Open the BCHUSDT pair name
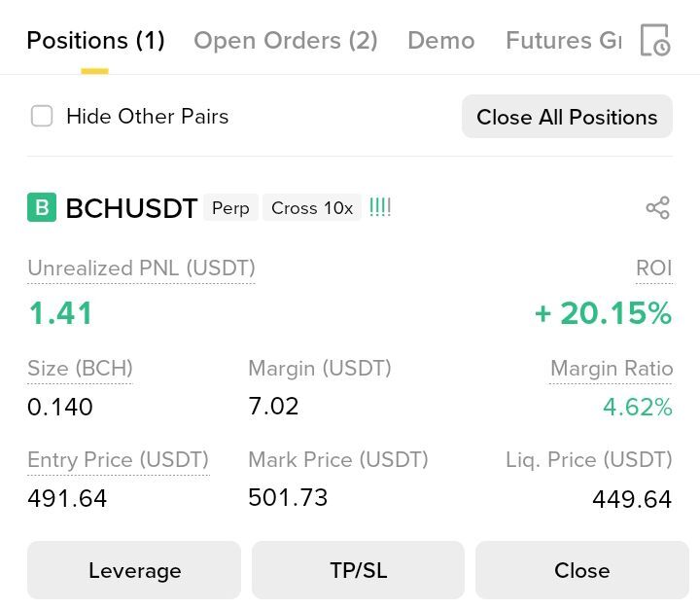 [x=131, y=208]
